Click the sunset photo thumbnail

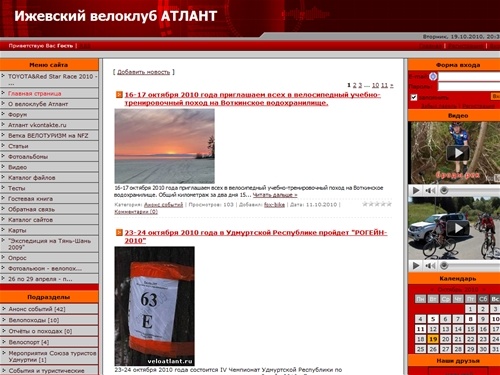pyautogui.click(x=164, y=146)
